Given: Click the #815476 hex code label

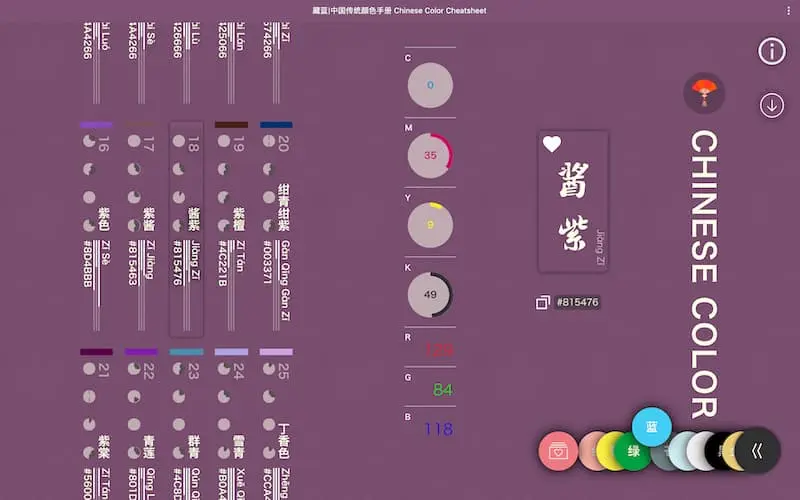Looking at the screenshot, I should pyautogui.click(x=578, y=302).
